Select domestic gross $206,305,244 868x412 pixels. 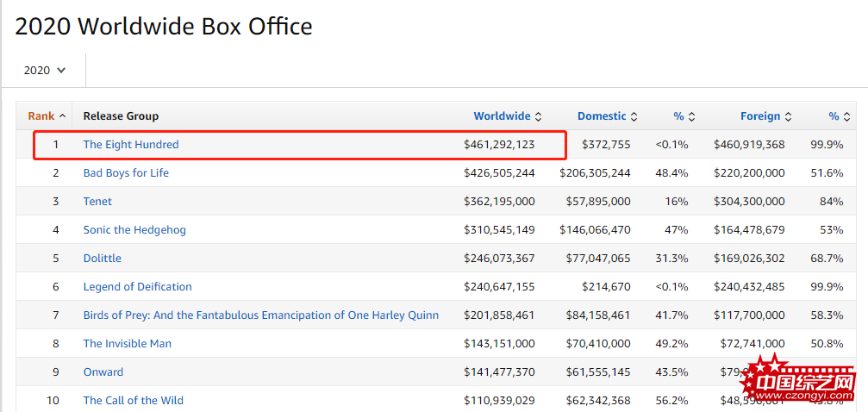(x=595, y=172)
